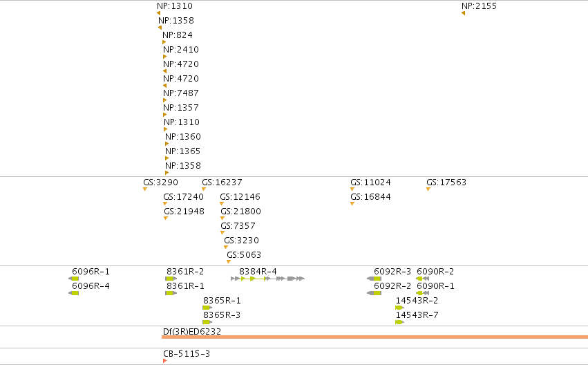Select the 6092R-2 label

pos(392,286)
